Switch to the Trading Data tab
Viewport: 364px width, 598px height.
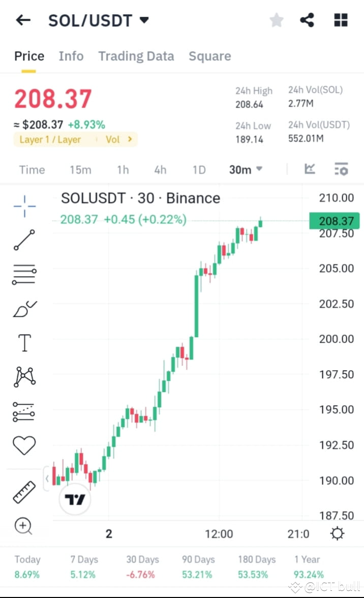click(x=136, y=56)
